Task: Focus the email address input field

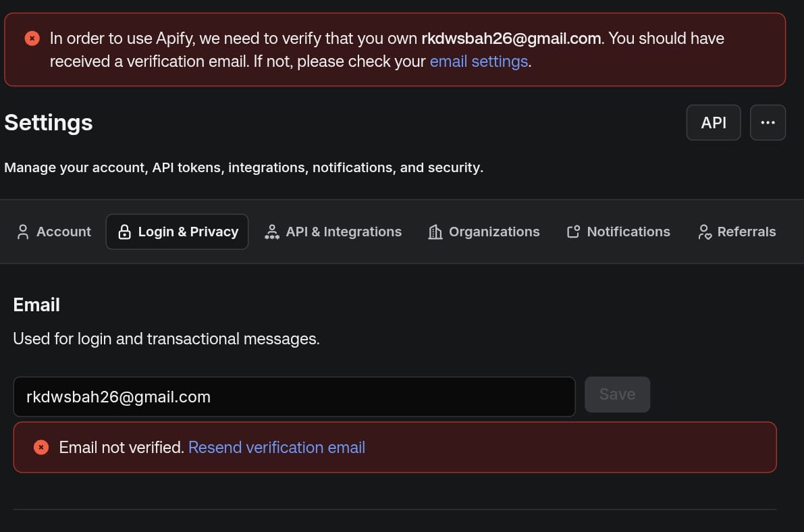Action: pyautogui.click(x=294, y=396)
